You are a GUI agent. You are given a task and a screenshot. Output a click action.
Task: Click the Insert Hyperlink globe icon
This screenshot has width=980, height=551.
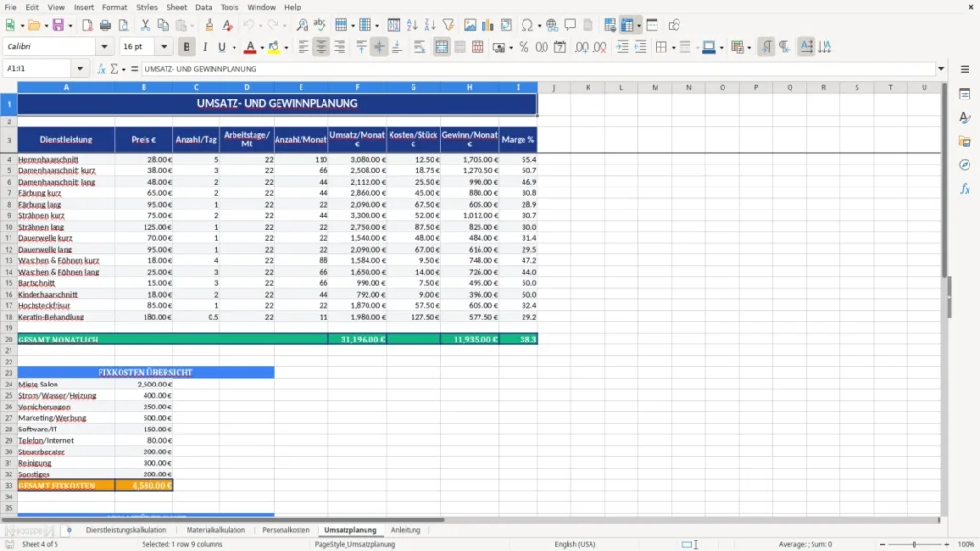click(552, 25)
